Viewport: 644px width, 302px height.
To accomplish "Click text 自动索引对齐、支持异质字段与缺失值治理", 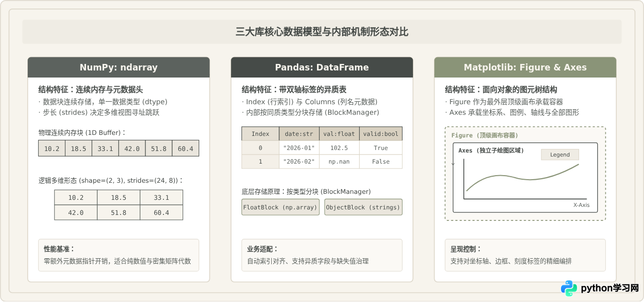I will (308, 261).
